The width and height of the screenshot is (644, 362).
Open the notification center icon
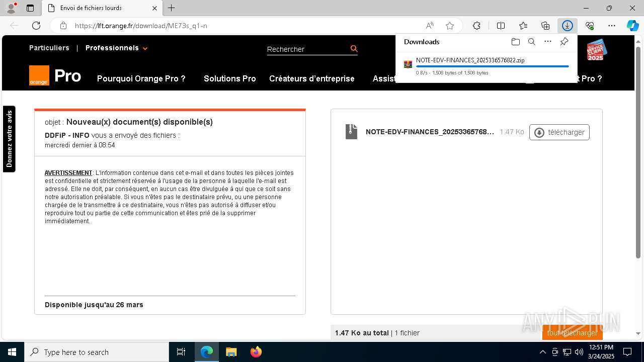627,352
